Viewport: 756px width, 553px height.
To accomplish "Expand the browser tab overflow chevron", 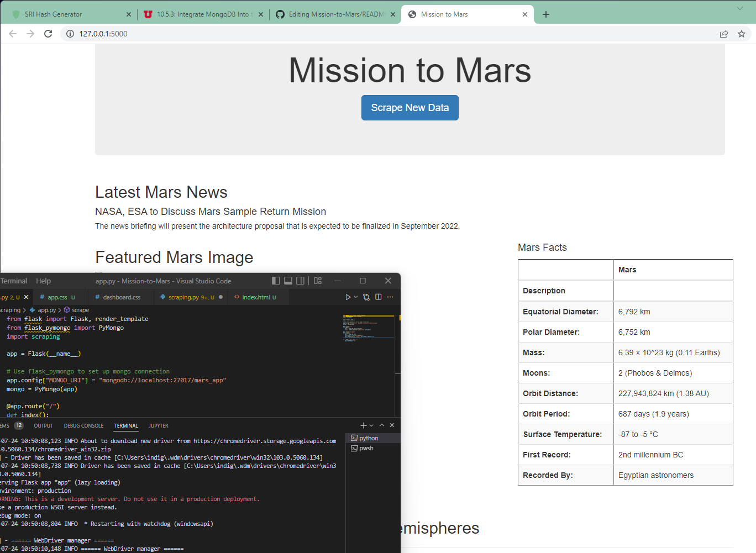I will tap(739, 9).
